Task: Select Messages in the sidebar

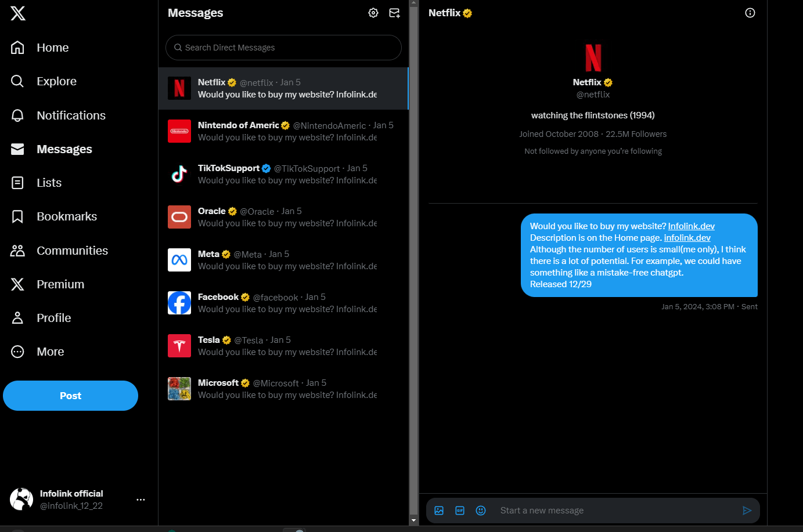Action: point(52,149)
